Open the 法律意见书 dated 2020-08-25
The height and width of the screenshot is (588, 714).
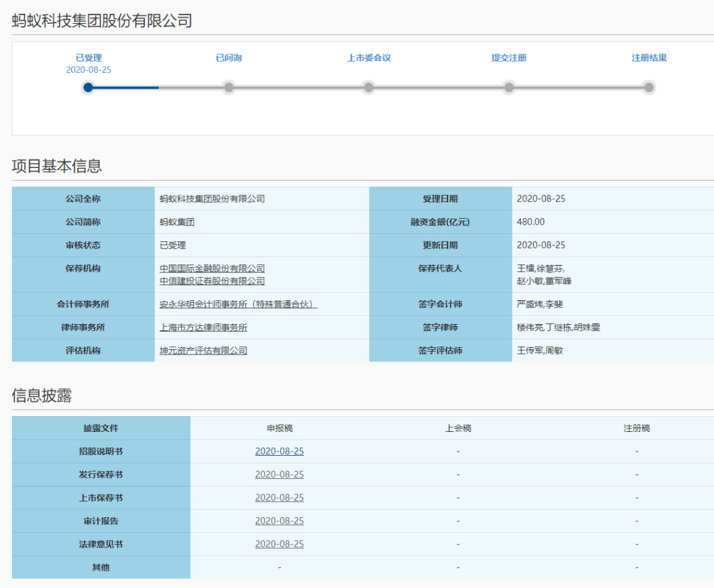pos(279,544)
